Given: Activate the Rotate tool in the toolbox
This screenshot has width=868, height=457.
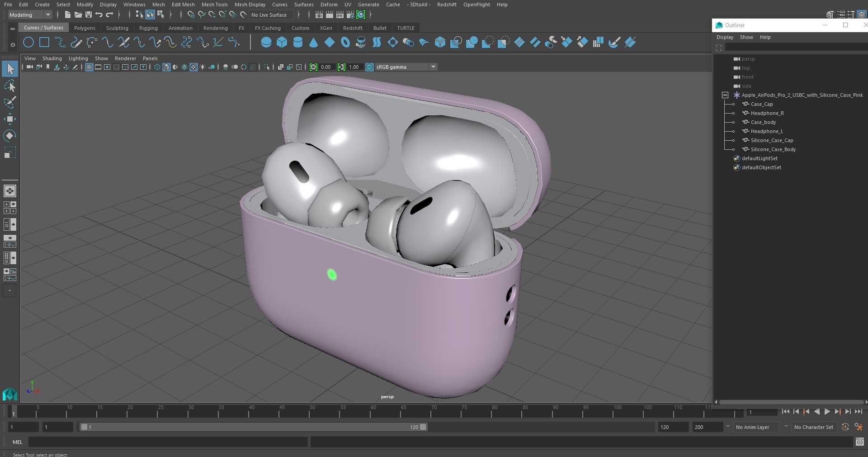Looking at the screenshot, I should tap(10, 135).
